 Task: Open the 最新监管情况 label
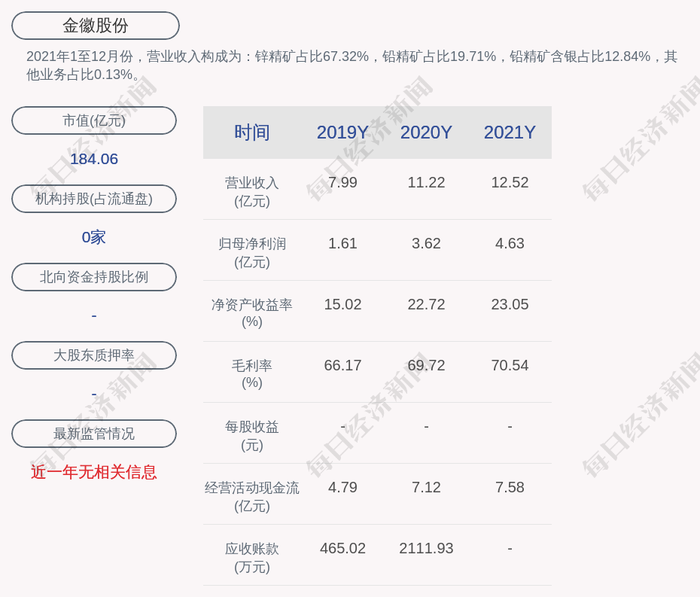(94, 434)
